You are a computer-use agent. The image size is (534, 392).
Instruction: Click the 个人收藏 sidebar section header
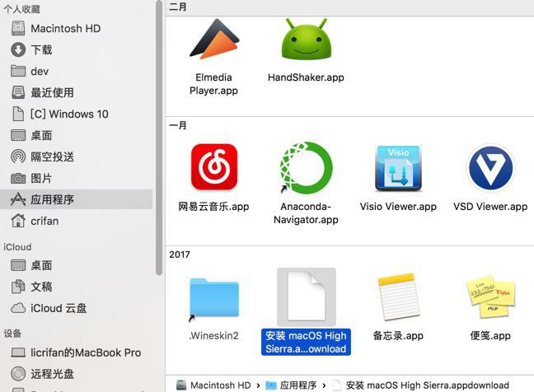pos(21,9)
